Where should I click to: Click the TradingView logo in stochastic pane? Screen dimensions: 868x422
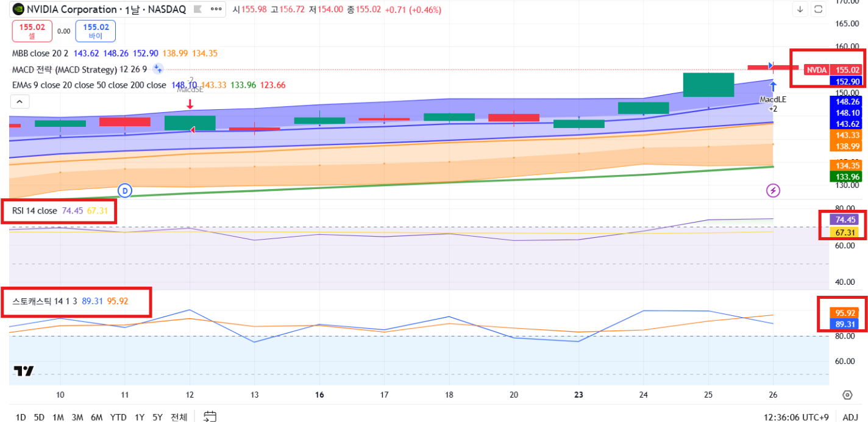pos(24,370)
